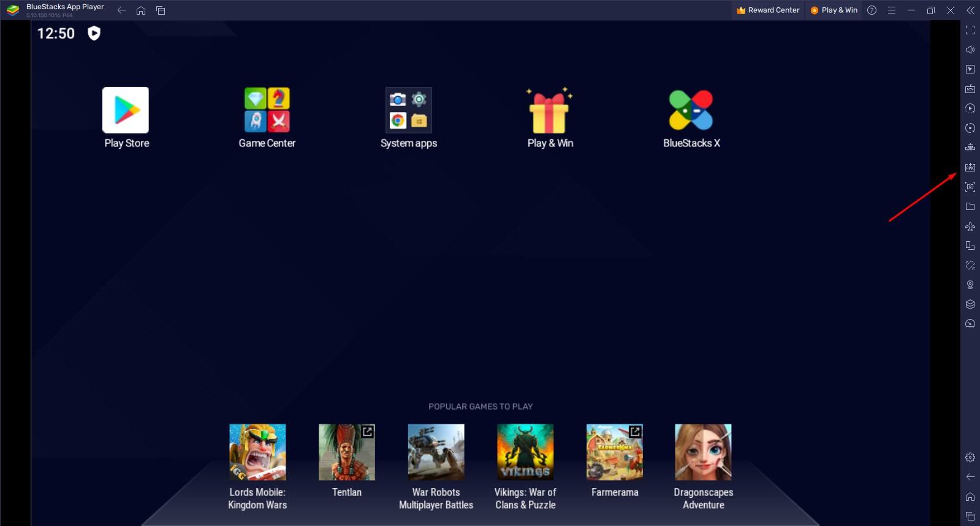The height and width of the screenshot is (526, 980).
Task: Click the shield icon beside the clock
Action: pos(94,33)
